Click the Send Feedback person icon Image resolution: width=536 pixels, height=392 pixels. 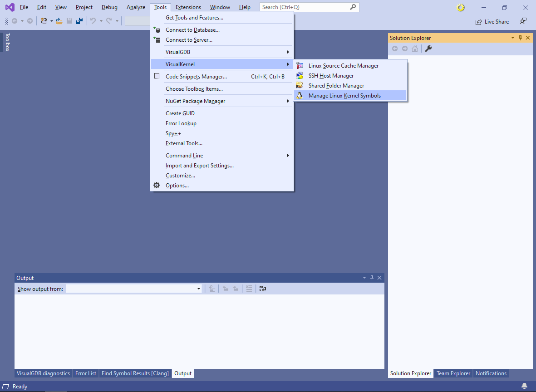523,21
